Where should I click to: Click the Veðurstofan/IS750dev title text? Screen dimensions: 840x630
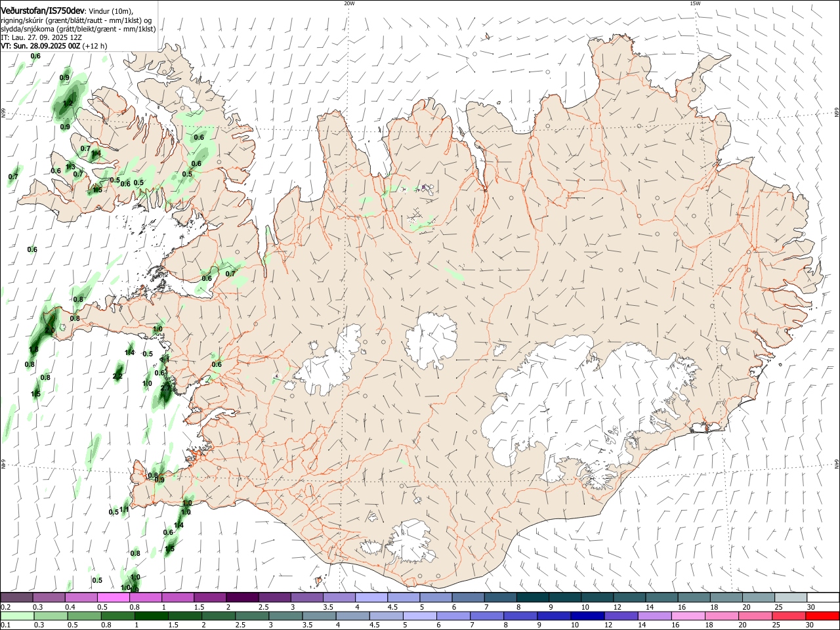tap(43, 10)
